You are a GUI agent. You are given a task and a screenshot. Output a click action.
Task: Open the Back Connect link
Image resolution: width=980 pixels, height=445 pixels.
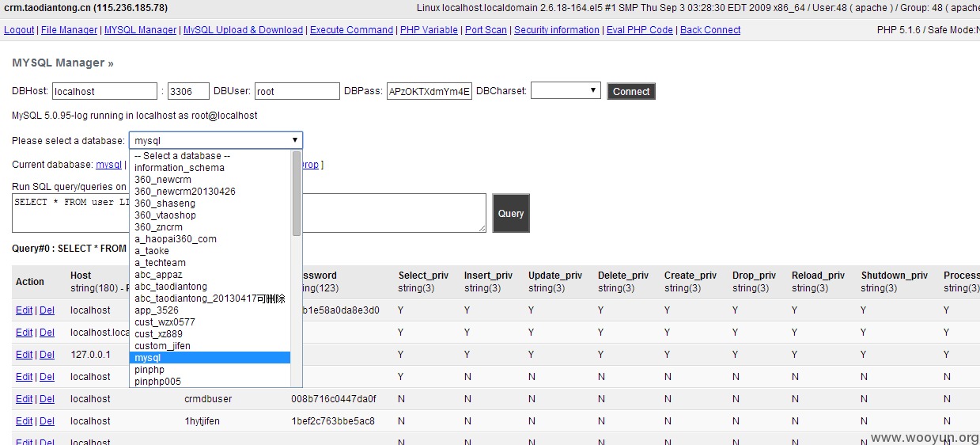(x=710, y=30)
